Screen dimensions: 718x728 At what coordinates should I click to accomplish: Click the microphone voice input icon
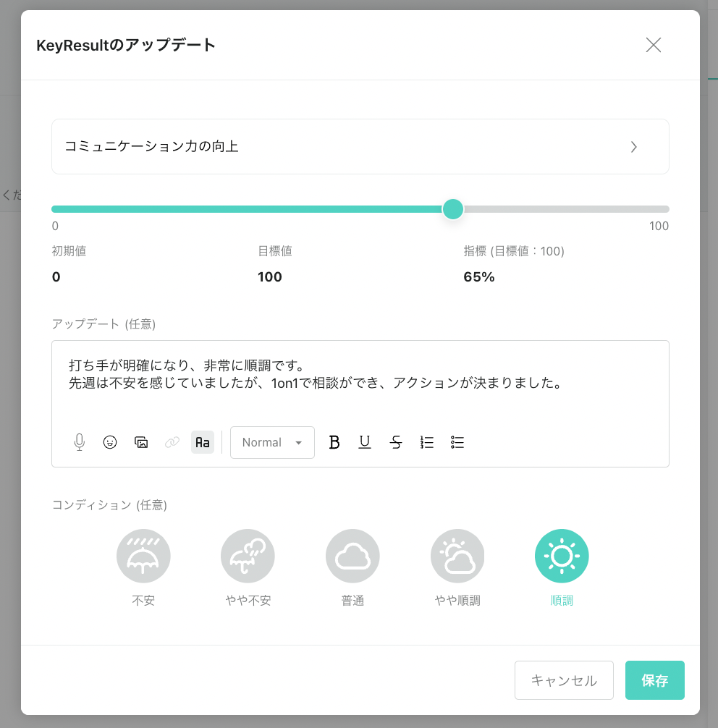coord(80,442)
